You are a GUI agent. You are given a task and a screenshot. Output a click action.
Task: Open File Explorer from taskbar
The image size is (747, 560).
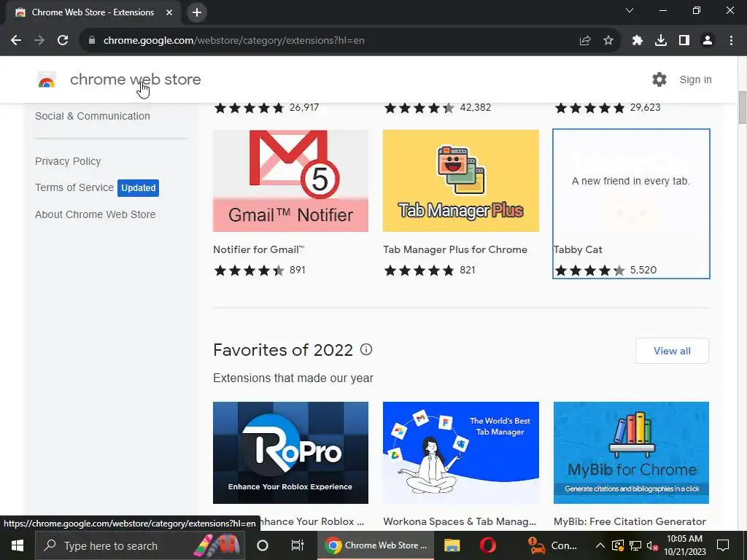(452, 545)
